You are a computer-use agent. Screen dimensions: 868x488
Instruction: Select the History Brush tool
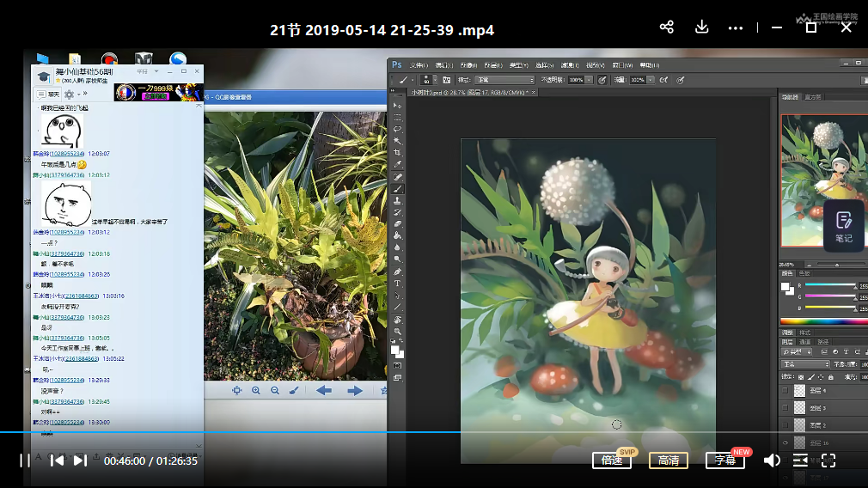(x=397, y=212)
